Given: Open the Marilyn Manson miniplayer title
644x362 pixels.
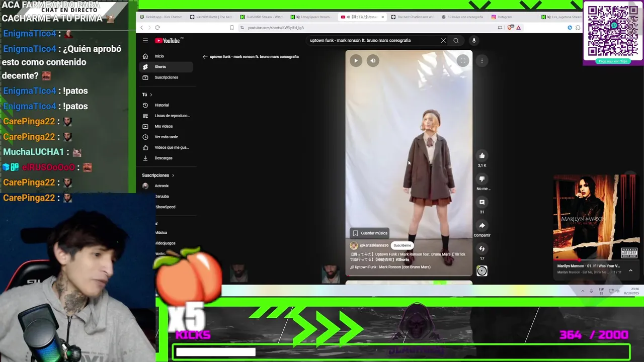Looking at the screenshot, I should [589, 266].
